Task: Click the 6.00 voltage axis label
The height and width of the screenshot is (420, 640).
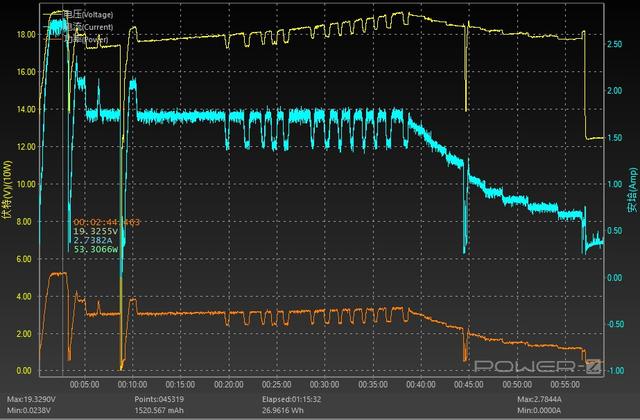Action: point(24,259)
